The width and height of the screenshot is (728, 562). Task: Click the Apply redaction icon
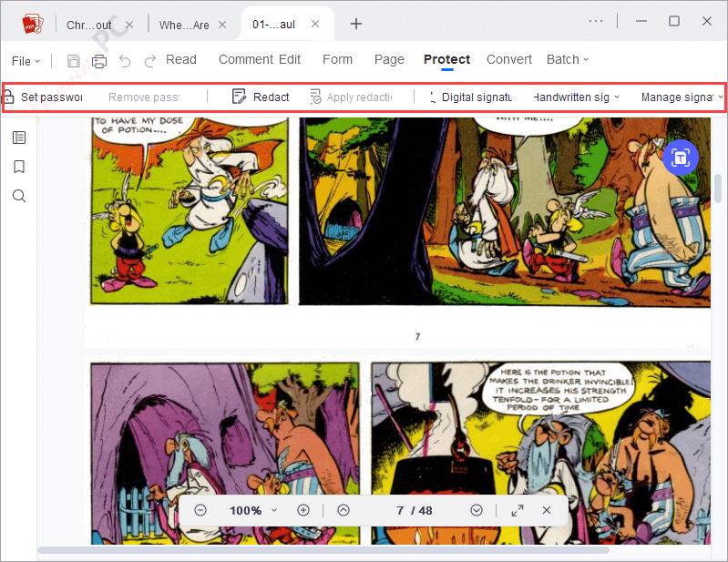[315, 97]
